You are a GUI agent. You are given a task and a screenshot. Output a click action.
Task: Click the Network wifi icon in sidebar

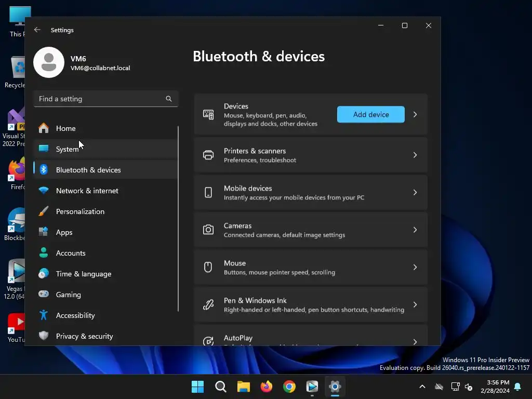[44, 190]
